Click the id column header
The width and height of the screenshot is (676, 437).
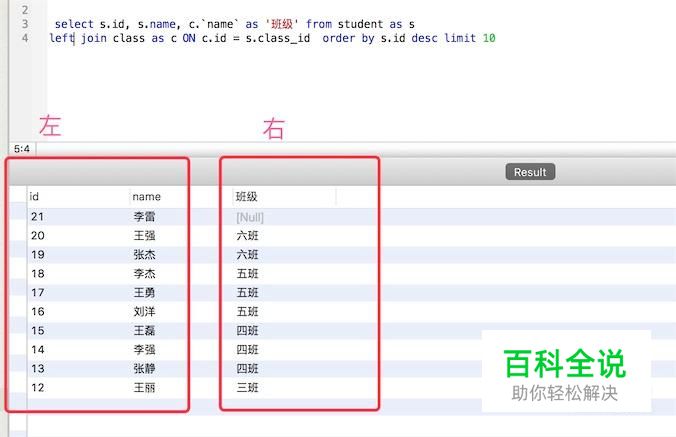pyautogui.click(x=34, y=197)
